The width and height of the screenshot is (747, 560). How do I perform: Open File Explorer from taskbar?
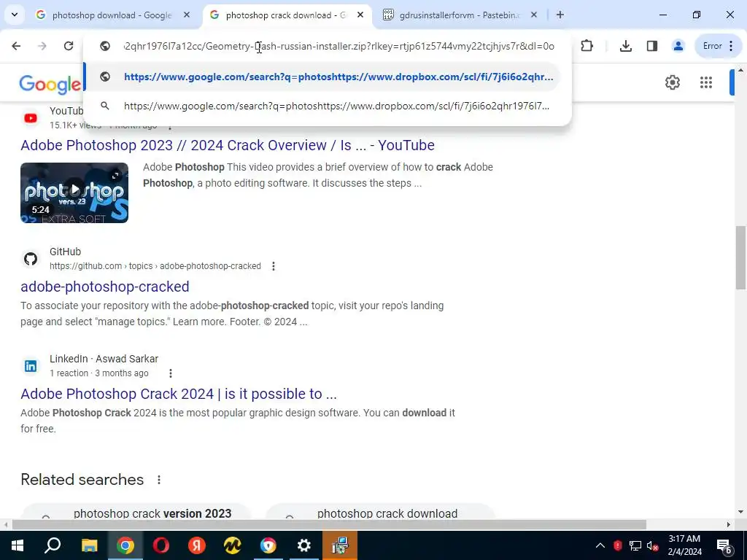(x=89, y=545)
